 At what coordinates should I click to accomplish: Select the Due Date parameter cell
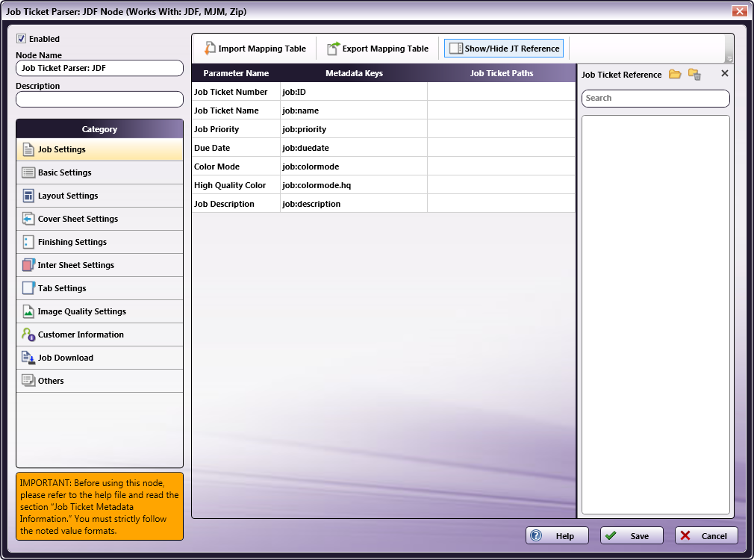tap(236, 148)
